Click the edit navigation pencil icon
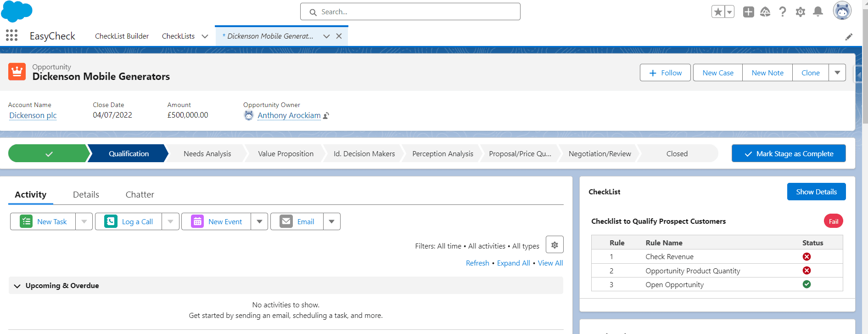Viewport: 868px width, 334px height. point(849,37)
